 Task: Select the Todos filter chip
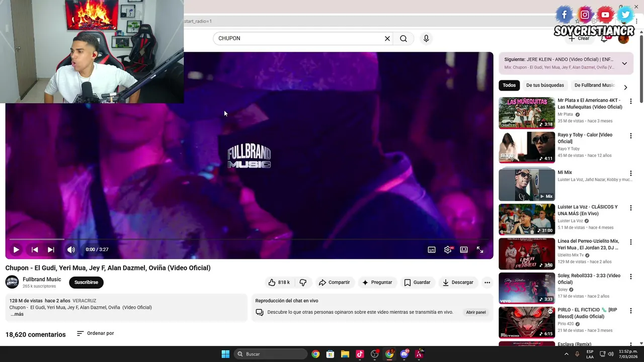click(509, 85)
